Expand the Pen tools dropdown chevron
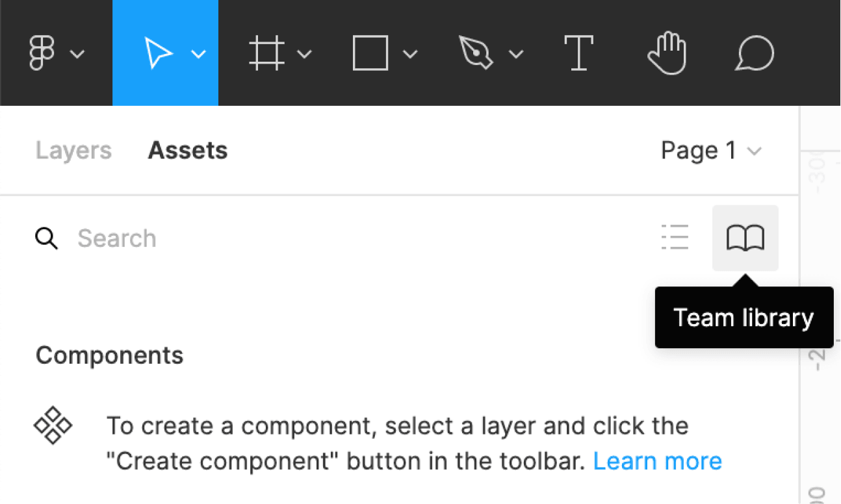 click(x=516, y=54)
